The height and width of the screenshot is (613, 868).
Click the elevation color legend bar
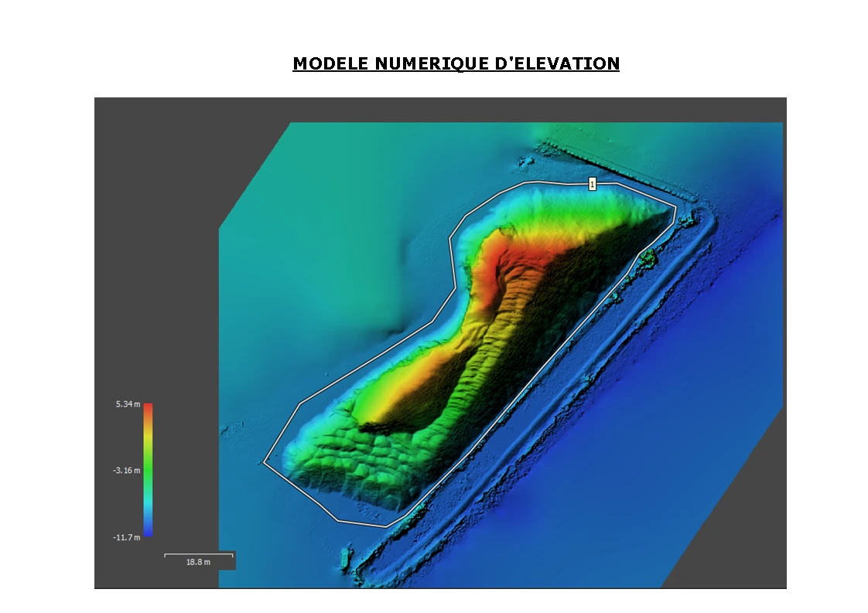(x=148, y=469)
